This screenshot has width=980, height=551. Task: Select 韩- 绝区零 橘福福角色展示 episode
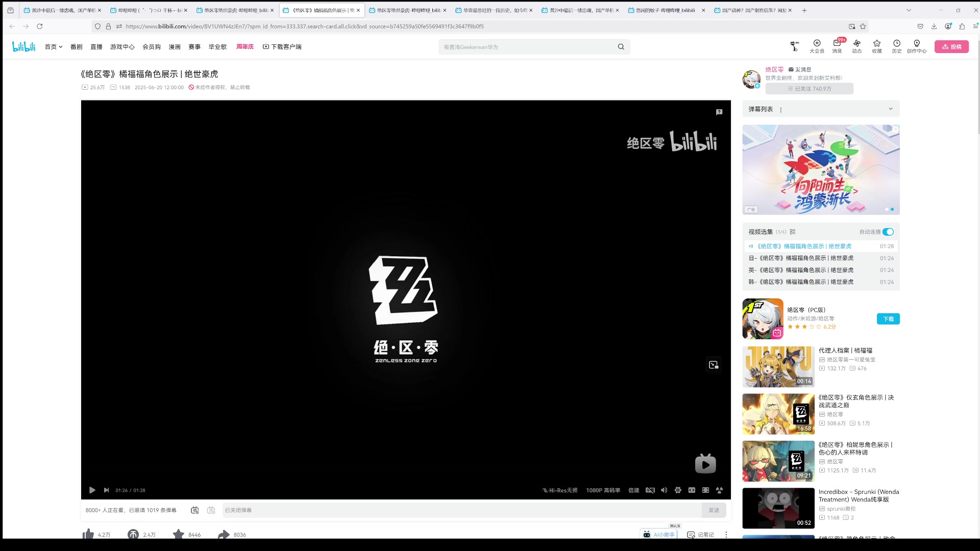coord(821,282)
